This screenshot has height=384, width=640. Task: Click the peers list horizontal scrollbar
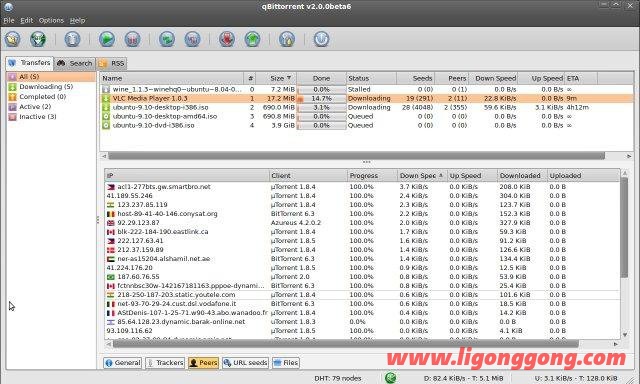point(345,344)
